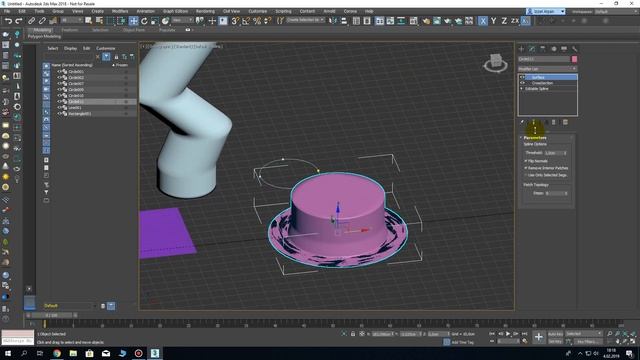Click the Steps spinner field

point(553,193)
